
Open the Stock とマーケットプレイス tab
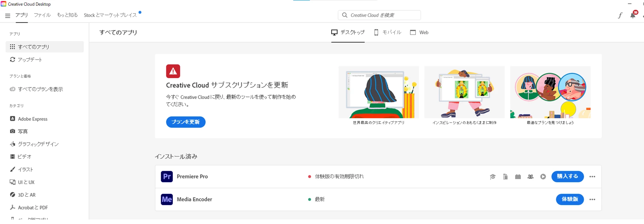pos(110,15)
